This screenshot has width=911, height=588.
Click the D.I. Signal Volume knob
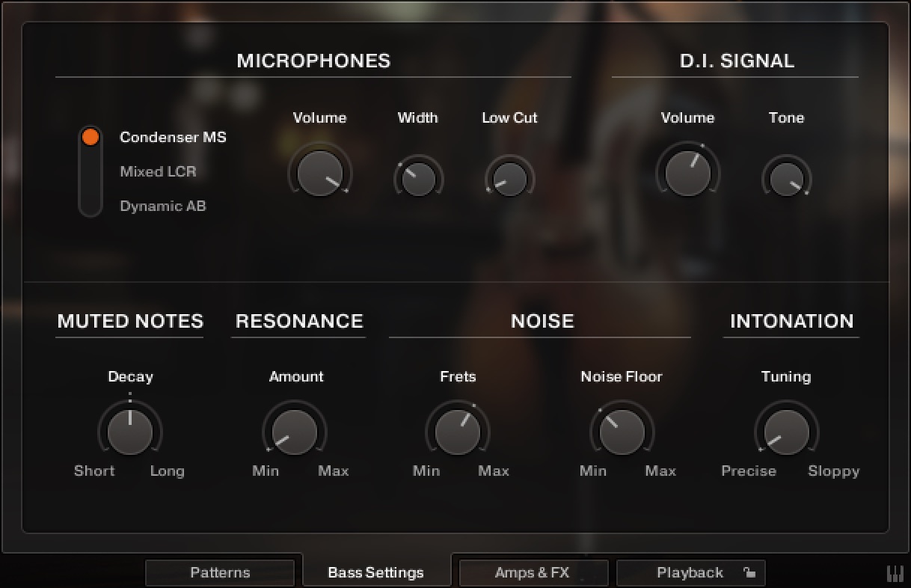pos(688,173)
